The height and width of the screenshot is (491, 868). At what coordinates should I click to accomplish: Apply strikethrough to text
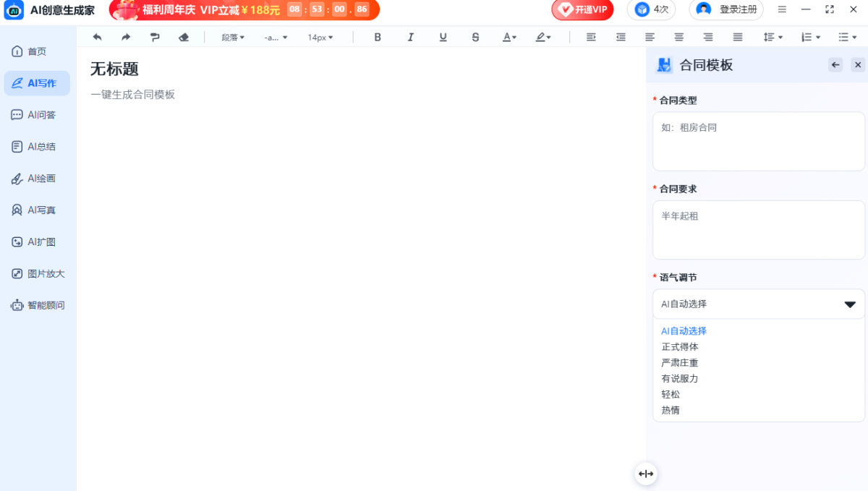point(475,37)
